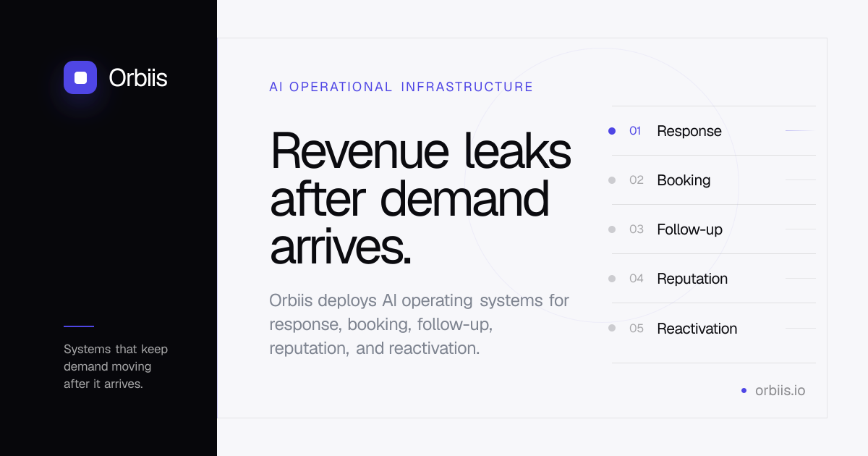
Task: Select the 01 Response item
Action: pos(713,131)
